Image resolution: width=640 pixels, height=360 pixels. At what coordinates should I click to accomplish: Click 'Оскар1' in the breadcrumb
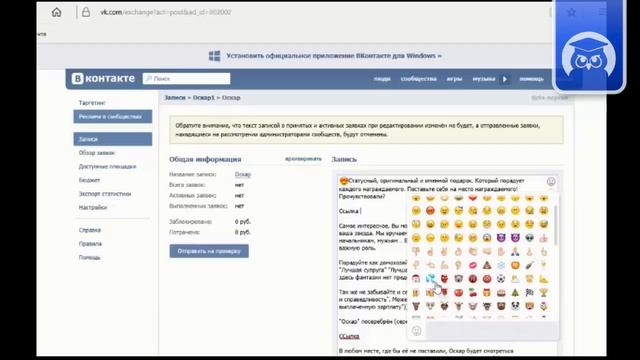[203, 98]
